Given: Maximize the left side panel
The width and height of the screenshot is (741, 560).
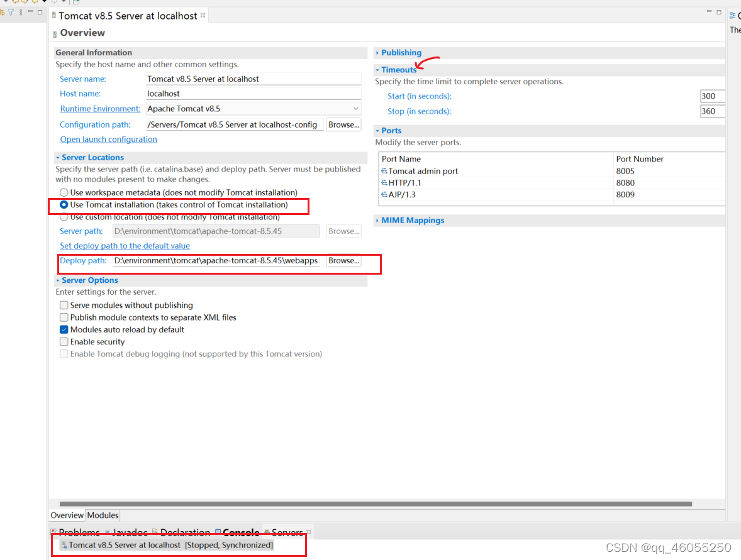Looking at the screenshot, I should [40, 12].
